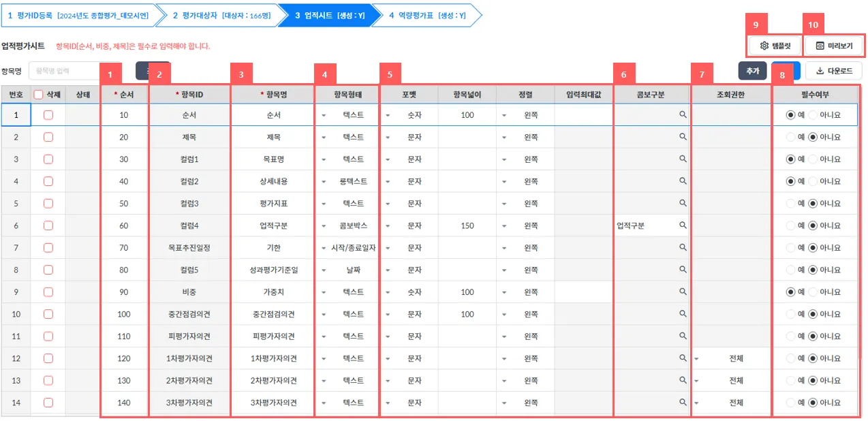The width and height of the screenshot is (868, 421).
Task: Click the 항목ID column header
Action: 189,95
